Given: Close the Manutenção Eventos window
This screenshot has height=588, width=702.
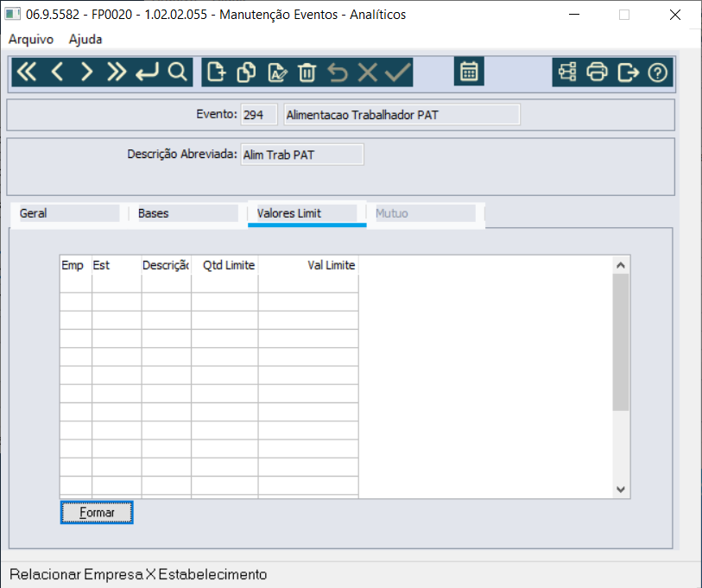Looking at the screenshot, I should 675,15.
